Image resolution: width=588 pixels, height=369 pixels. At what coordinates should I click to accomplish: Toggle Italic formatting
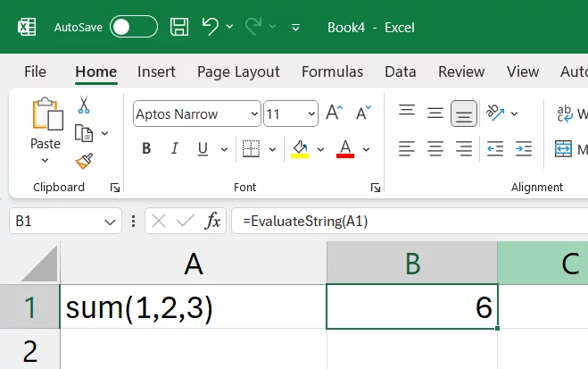click(174, 148)
